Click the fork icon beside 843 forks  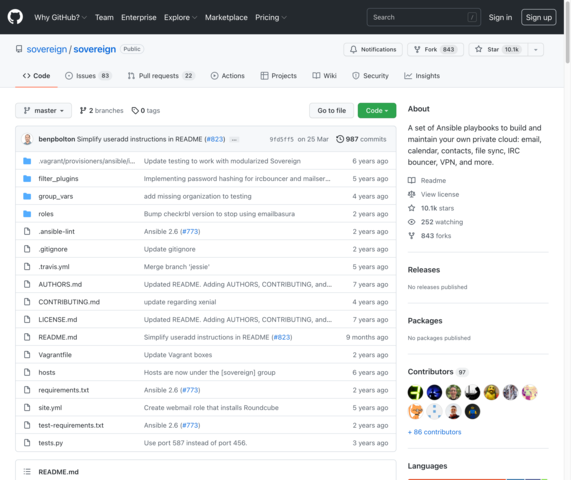tap(411, 236)
